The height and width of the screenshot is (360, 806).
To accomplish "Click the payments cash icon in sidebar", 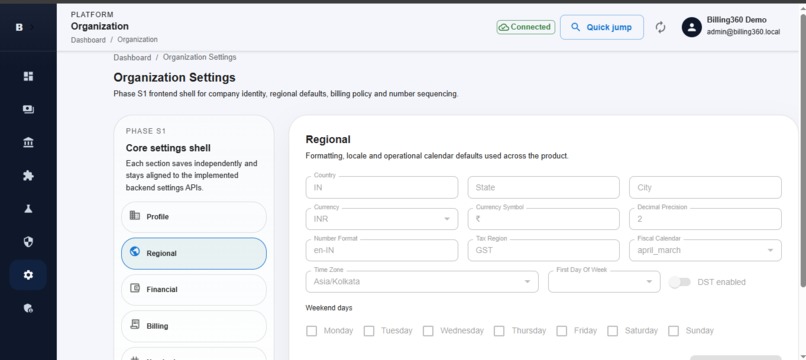I will (x=28, y=110).
